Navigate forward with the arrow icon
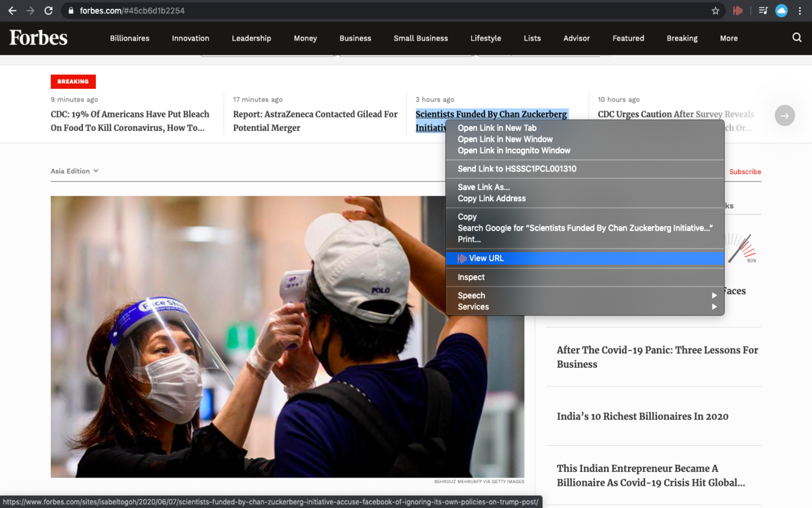This screenshot has height=508, width=812. [x=30, y=10]
